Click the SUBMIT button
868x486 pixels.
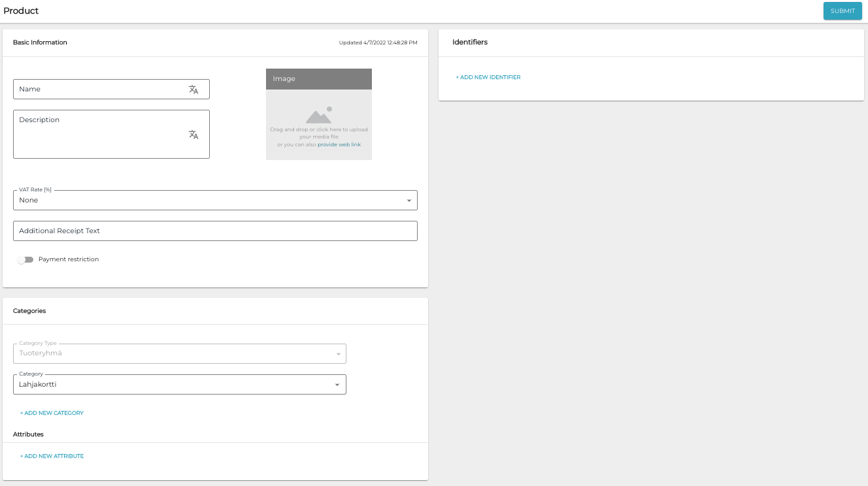pyautogui.click(x=842, y=11)
